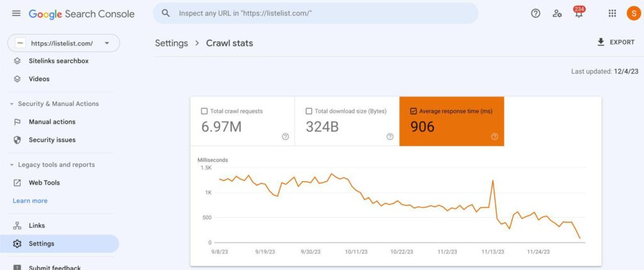644x270 pixels.
Task: Show help for Total crawl requests
Action: coord(286,137)
